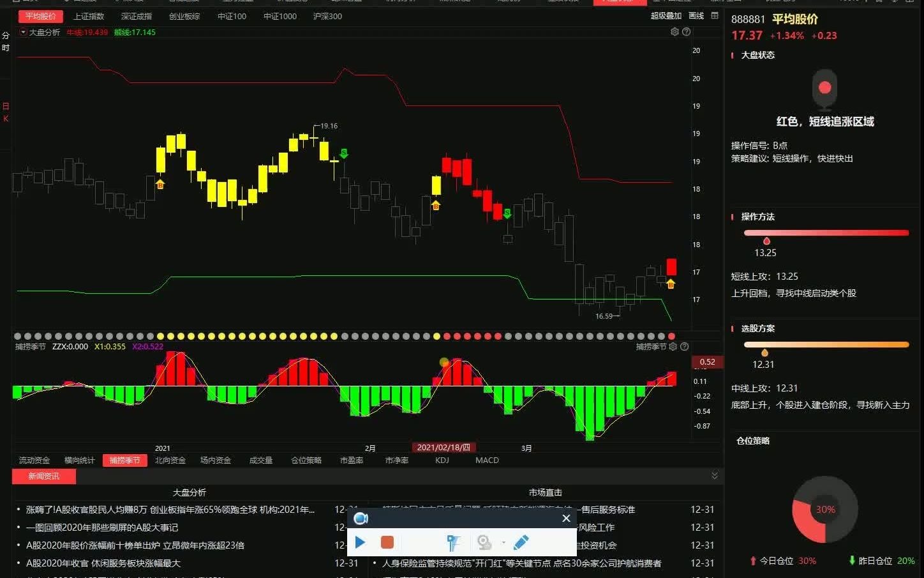Click the green down arrow by 昨日仓位
This screenshot has height=578, width=924.
pos(852,561)
